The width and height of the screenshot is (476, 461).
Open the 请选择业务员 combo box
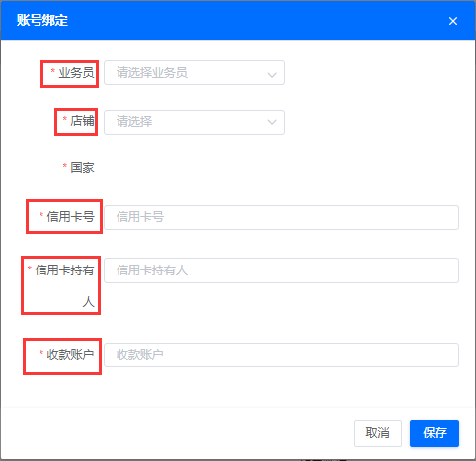coord(195,73)
